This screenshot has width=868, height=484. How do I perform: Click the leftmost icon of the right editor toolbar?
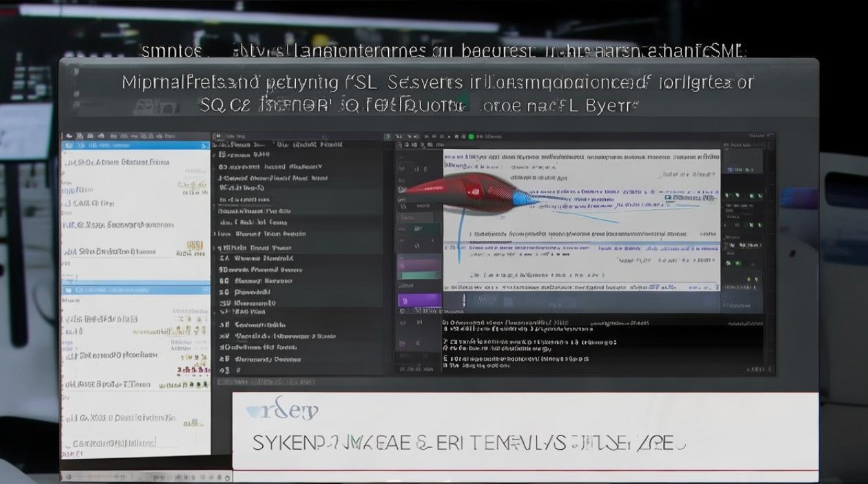coord(387,137)
